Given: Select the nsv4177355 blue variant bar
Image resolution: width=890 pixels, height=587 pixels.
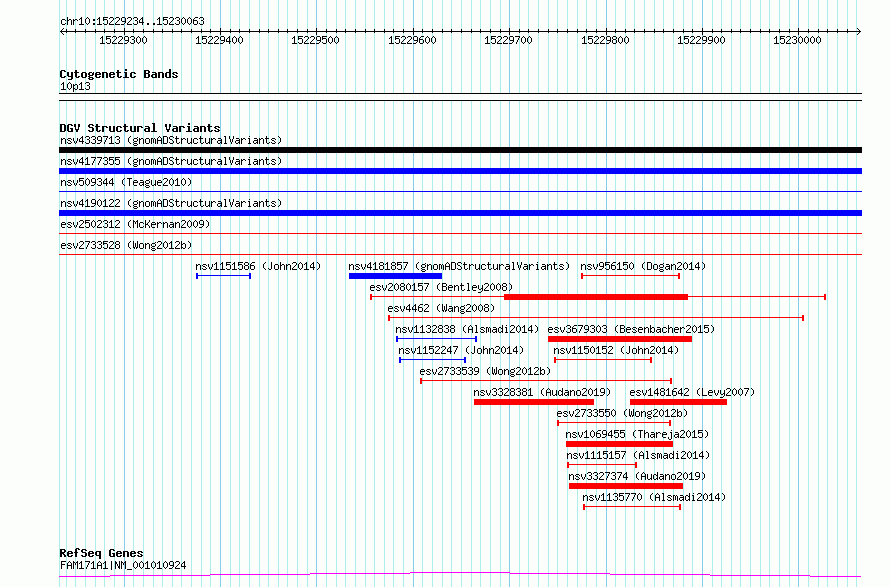Looking at the screenshot, I should pos(460,171).
